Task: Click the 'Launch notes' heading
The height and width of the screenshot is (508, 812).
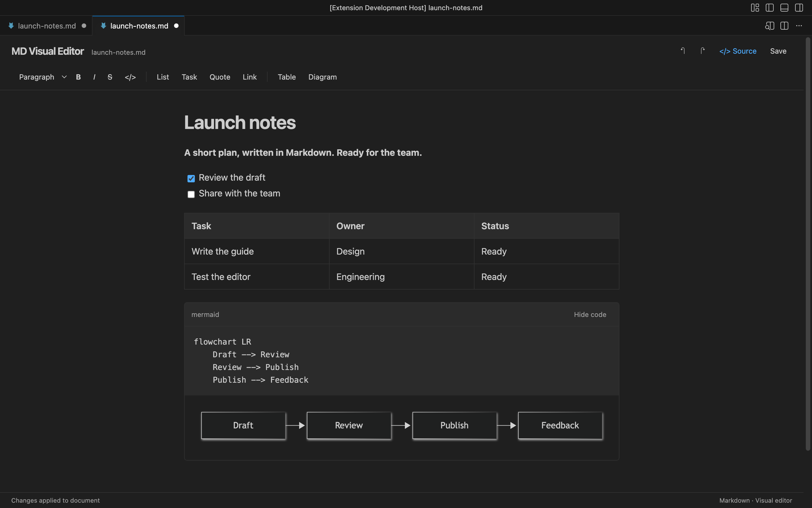Action: coord(240,122)
